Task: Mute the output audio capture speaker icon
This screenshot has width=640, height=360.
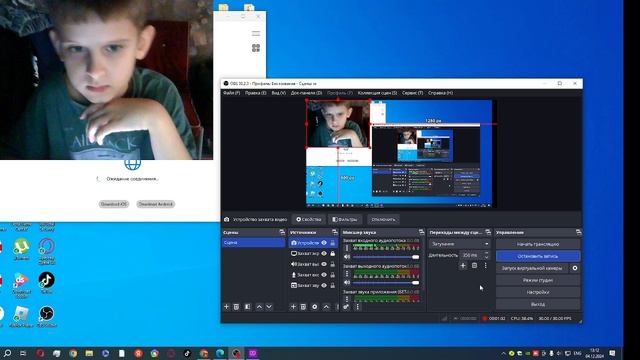Action: [347, 282]
